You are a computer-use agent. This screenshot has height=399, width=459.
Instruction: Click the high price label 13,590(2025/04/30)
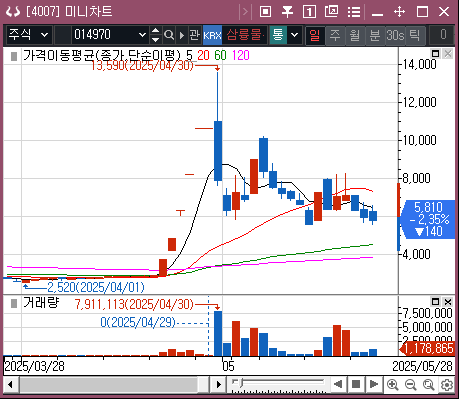142,65
